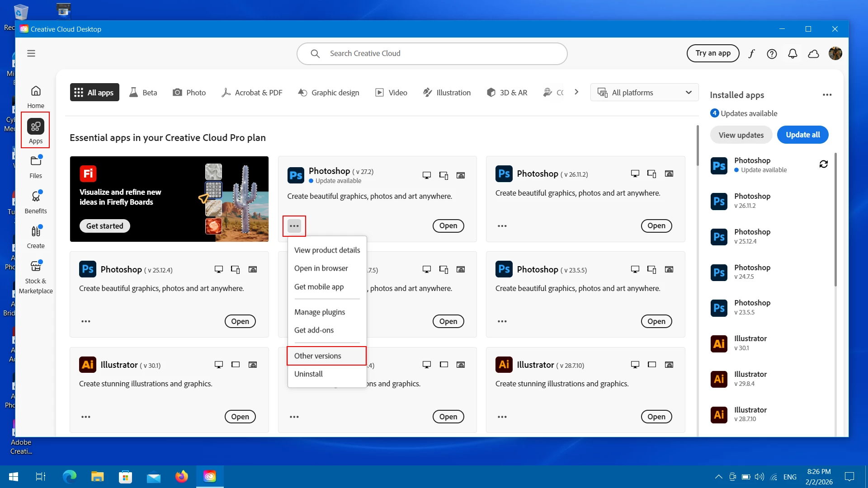Select Other versions from context menu
The height and width of the screenshot is (488, 868).
tap(318, 356)
